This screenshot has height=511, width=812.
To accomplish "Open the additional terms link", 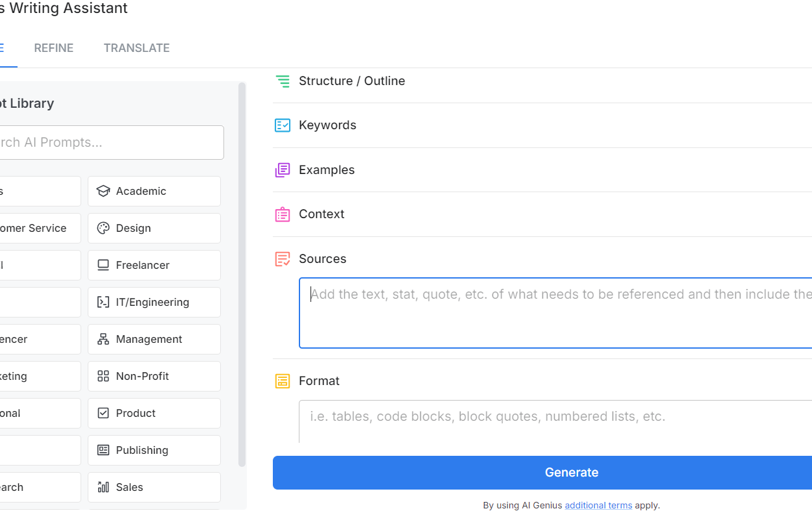I will coord(598,505).
